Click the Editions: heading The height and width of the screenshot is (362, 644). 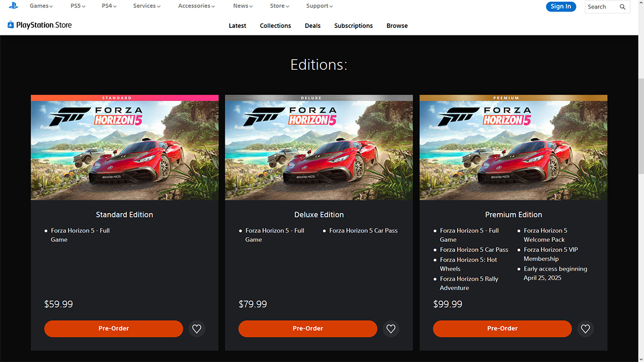coord(319,65)
